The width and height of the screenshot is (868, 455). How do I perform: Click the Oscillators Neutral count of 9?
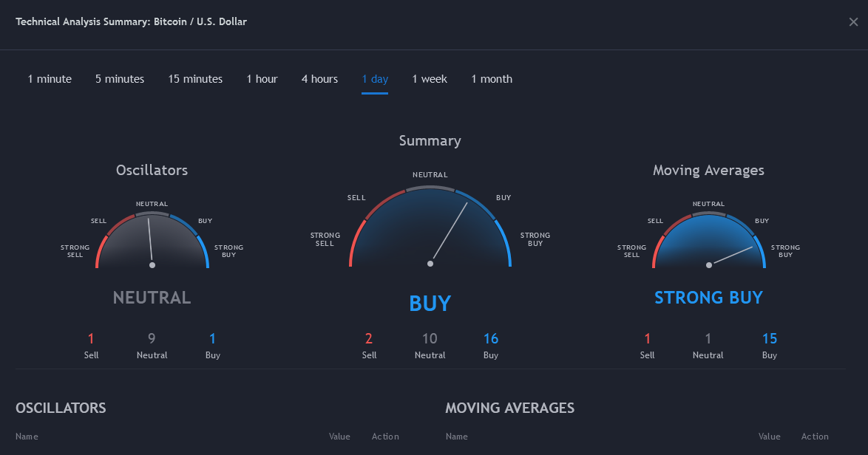tap(152, 339)
